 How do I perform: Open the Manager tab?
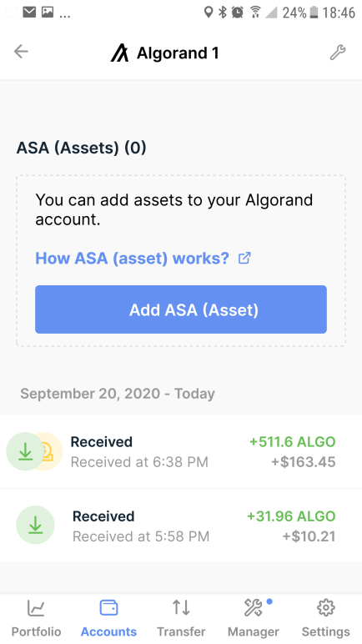coord(254,618)
